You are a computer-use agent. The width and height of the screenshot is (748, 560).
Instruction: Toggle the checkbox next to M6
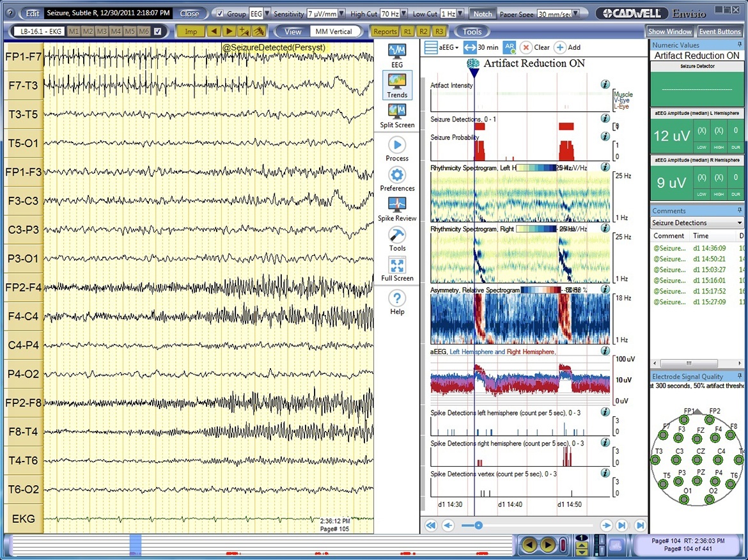pos(158,31)
